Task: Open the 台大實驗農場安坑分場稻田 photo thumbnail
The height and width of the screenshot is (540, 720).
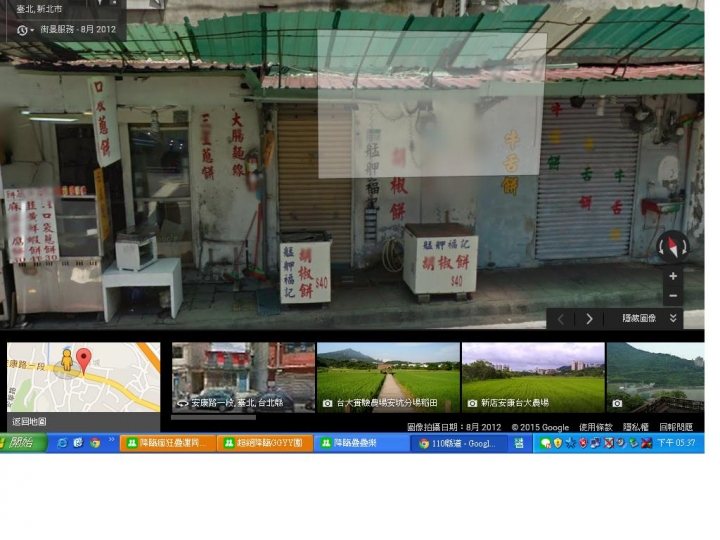Action: [388, 377]
